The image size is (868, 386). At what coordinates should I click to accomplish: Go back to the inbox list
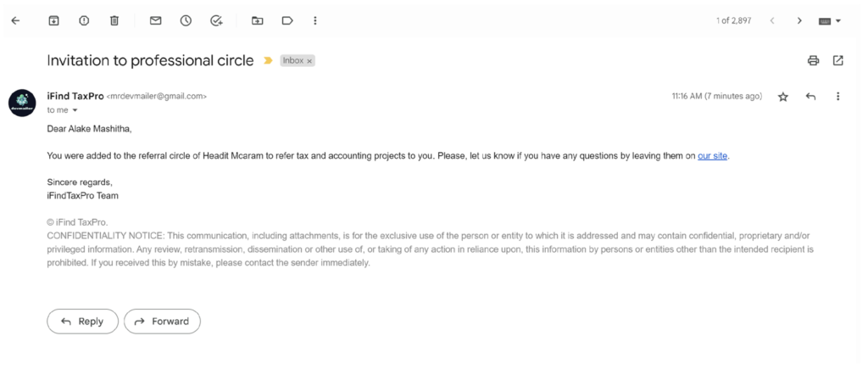click(15, 20)
